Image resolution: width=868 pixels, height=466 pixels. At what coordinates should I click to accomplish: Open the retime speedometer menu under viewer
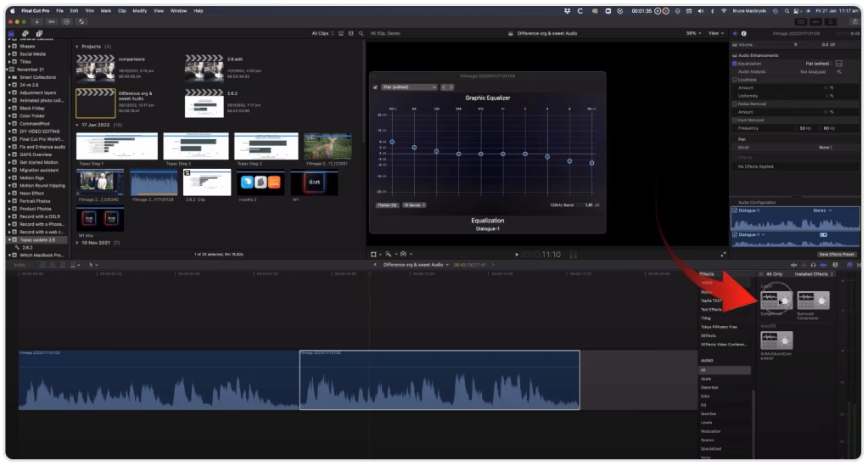tap(406, 255)
